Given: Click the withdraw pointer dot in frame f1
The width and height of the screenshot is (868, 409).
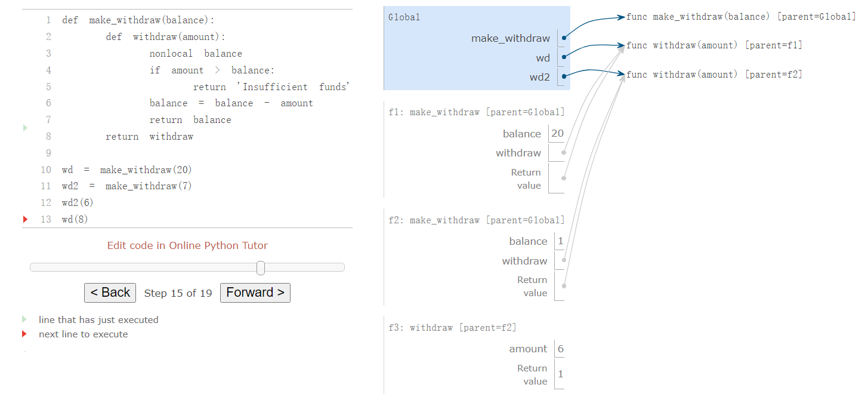Looking at the screenshot, I should click(x=563, y=153).
